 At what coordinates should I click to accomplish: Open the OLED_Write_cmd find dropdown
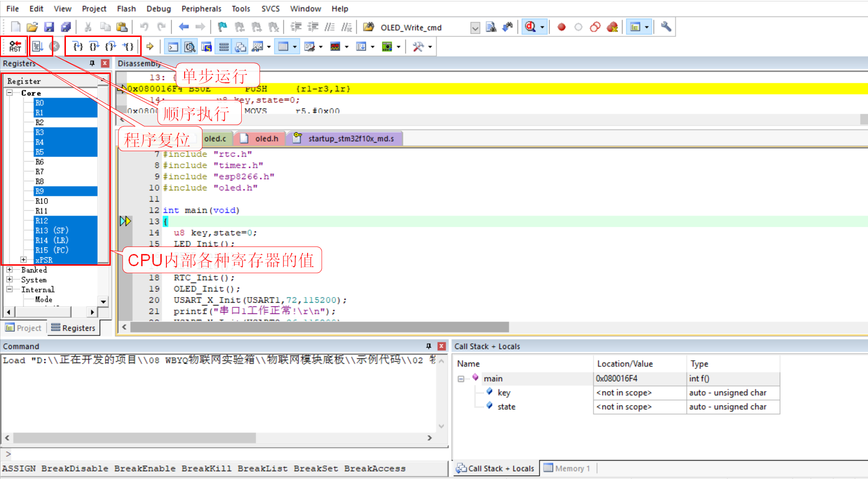475,28
